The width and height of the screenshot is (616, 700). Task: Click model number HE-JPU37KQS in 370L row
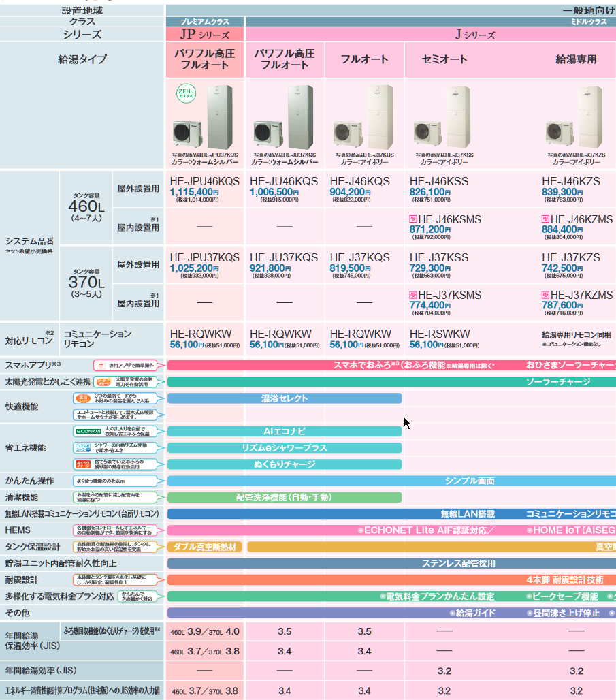coord(204,257)
